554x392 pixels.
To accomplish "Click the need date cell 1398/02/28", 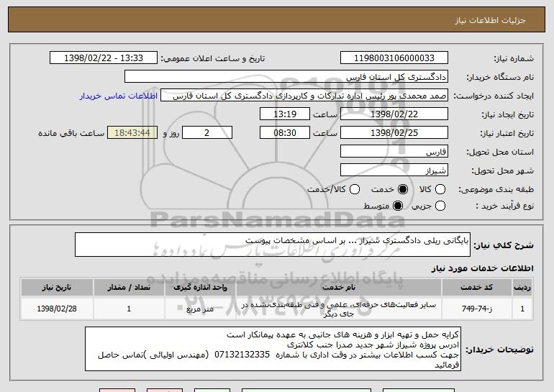I will [x=57, y=309].
